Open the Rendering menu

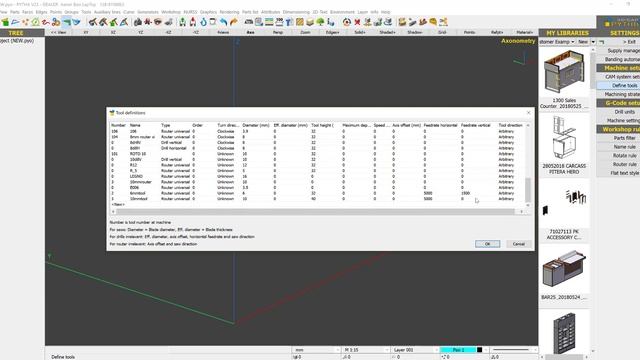point(229,12)
